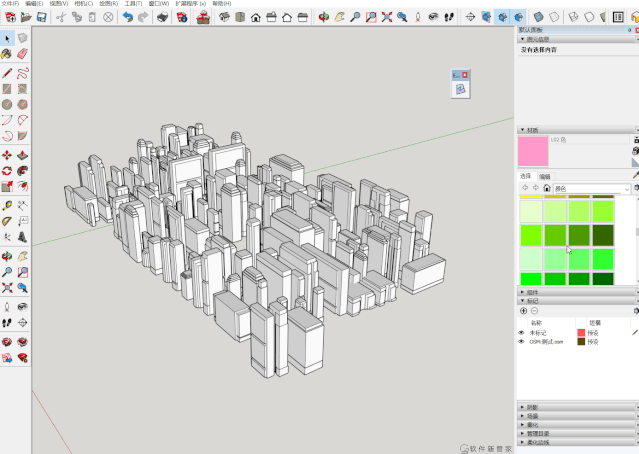This screenshot has width=639, height=454.
Task: Click the materials home button
Action: click(x=546, y=188)
